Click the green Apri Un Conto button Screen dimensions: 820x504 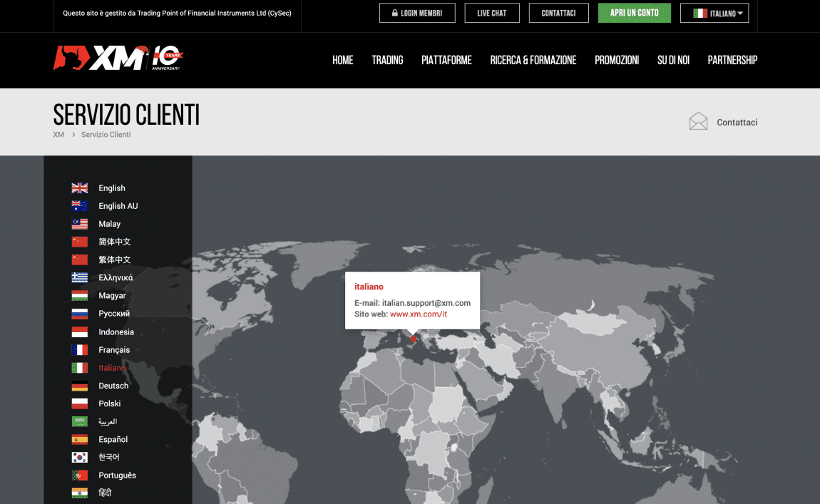coord(634,13)
